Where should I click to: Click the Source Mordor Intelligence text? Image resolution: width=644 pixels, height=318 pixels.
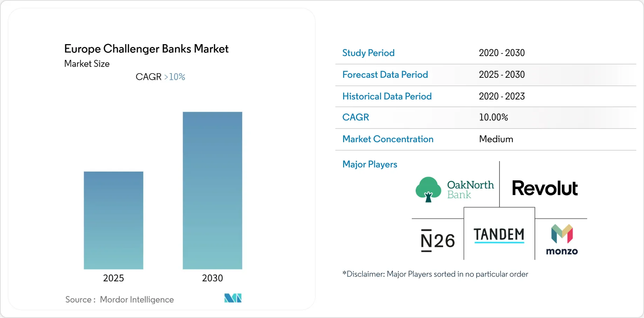click(x=119, y=299)
